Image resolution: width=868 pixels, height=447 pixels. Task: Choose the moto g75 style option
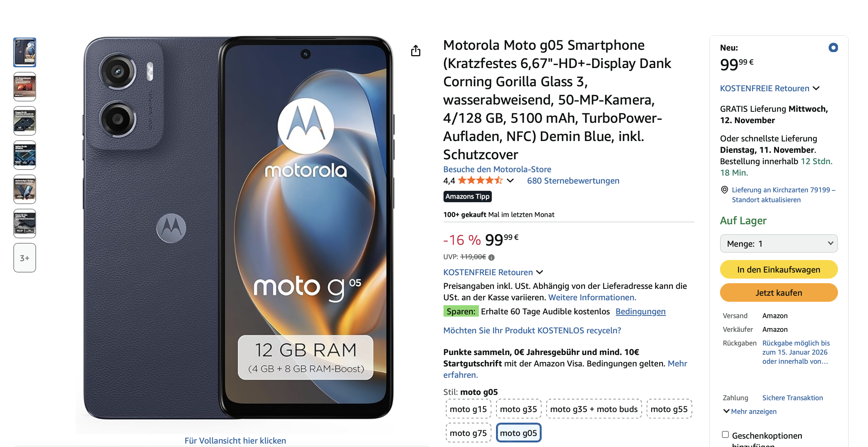[468, 433]
